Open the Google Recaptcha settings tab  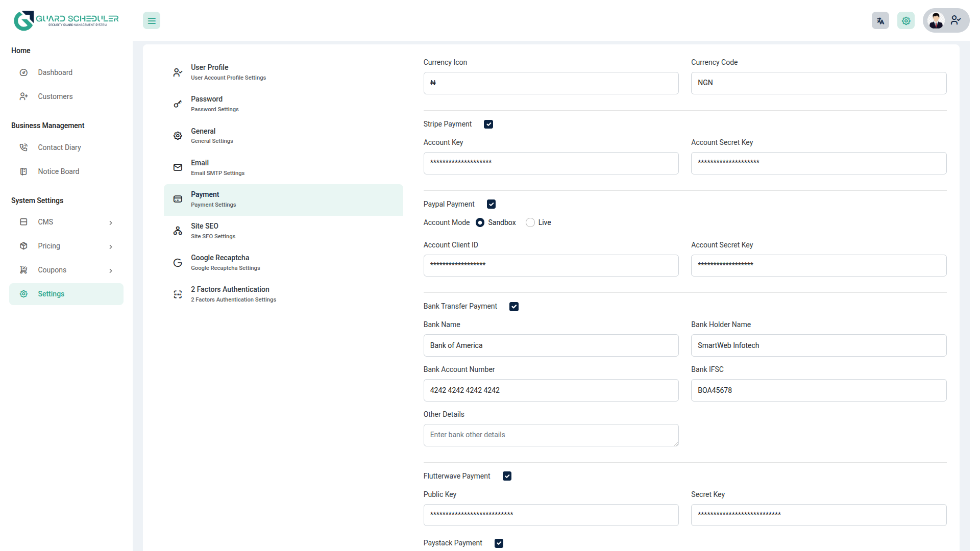pyautogui.click(x=225, y=262)
